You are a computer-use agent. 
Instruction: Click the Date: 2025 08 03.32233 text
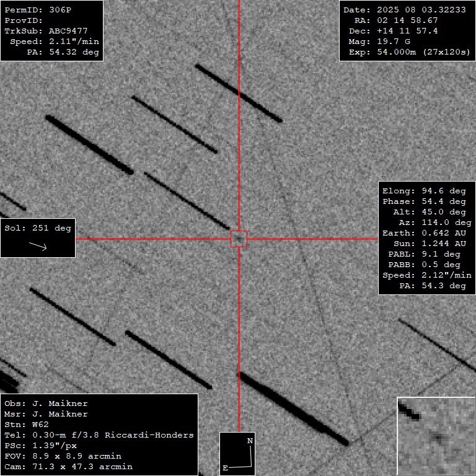[405, 10]
